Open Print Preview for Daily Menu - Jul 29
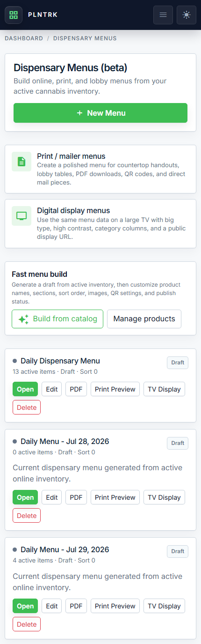 pyautogui.click(x=115, y=606)
